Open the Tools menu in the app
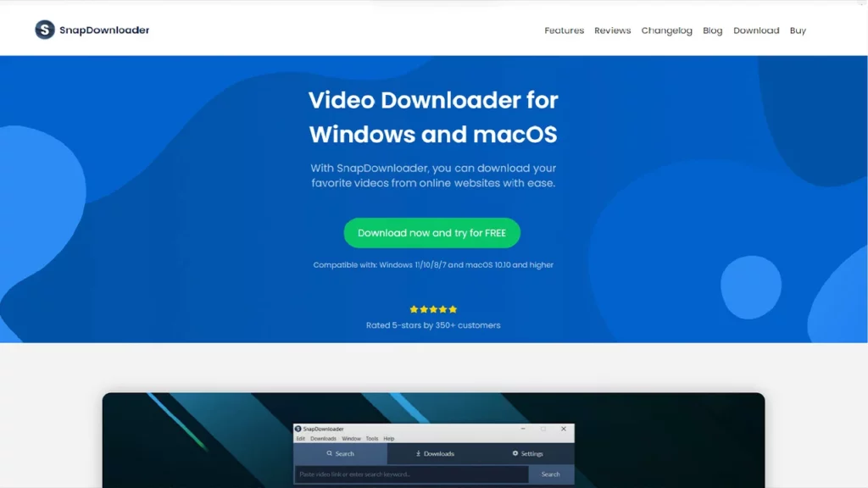 pyautogui.click(x=372, y=439)
